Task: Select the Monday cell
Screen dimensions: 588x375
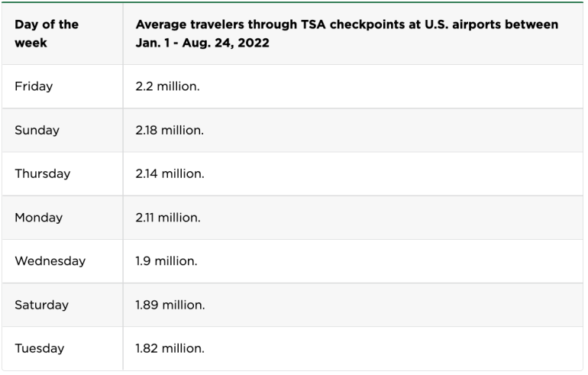Action: [x=38, y=218]
